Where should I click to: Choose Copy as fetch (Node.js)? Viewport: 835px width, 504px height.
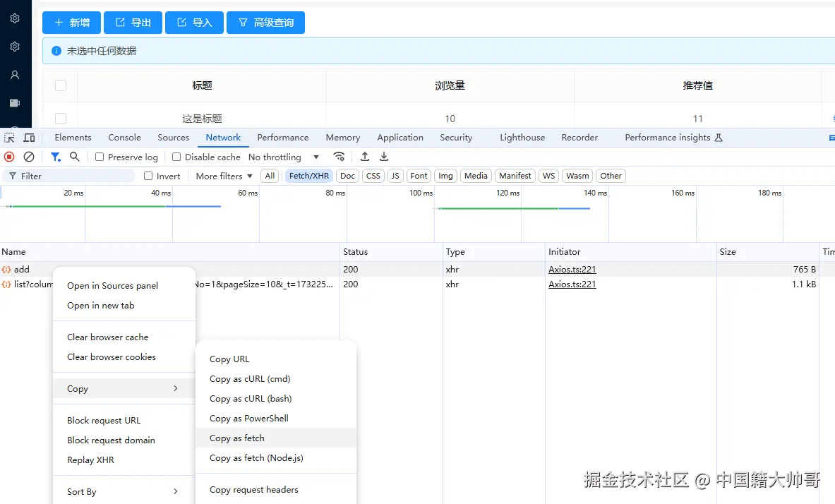(276, 457)
